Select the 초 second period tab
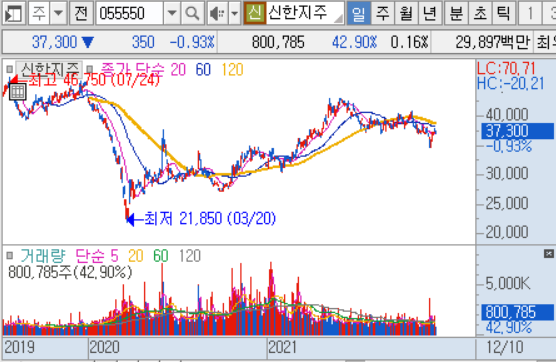 click(x=480, y=13)
